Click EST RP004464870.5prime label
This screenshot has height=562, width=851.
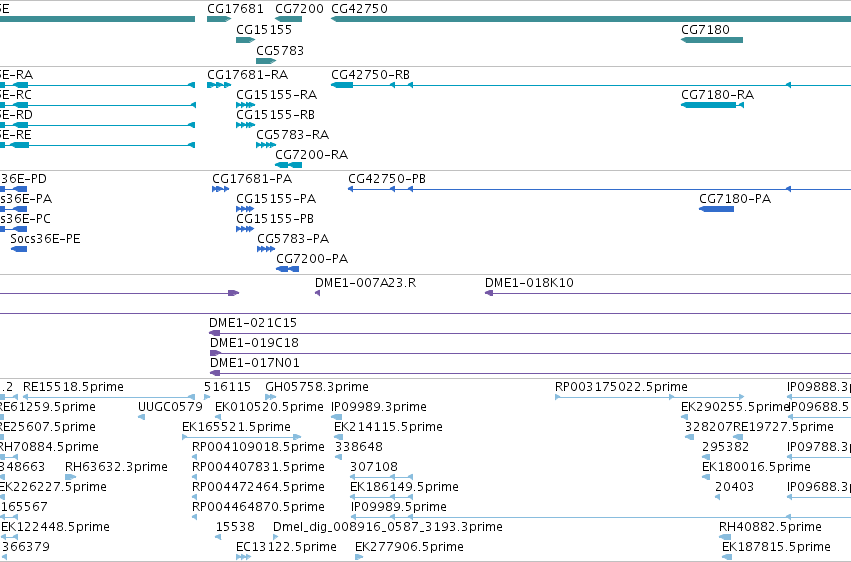(258, 507)
